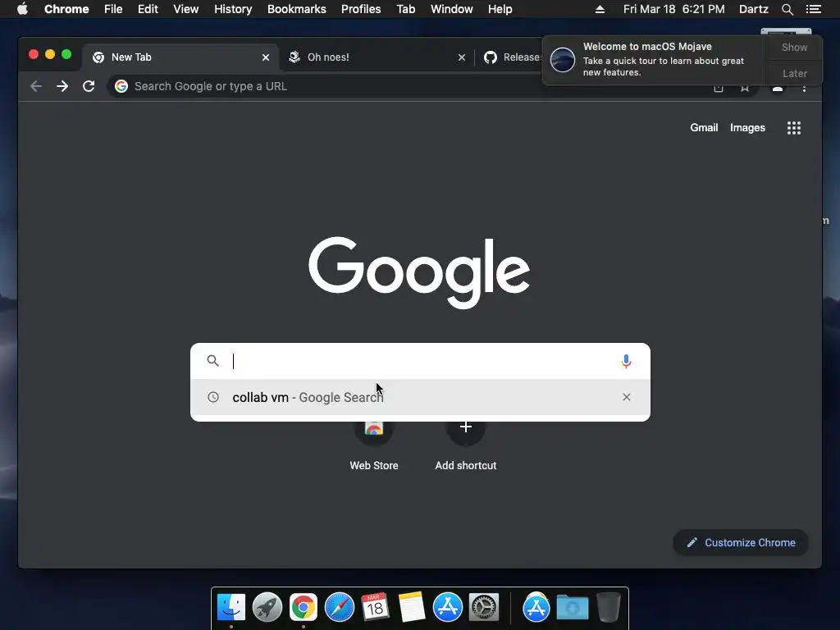Click Chrome icon in the dock

tap(304, 607)
